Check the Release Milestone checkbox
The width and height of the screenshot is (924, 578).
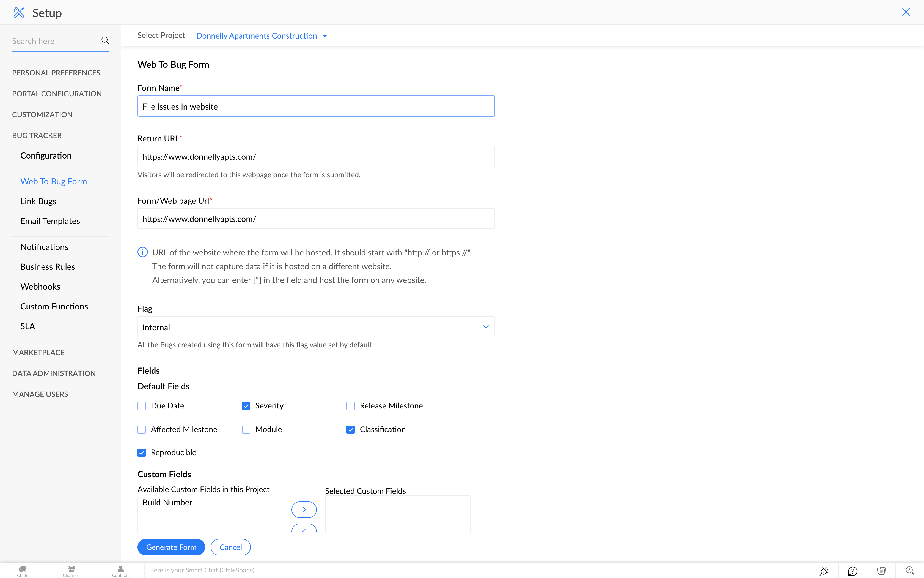click(351, 406)
